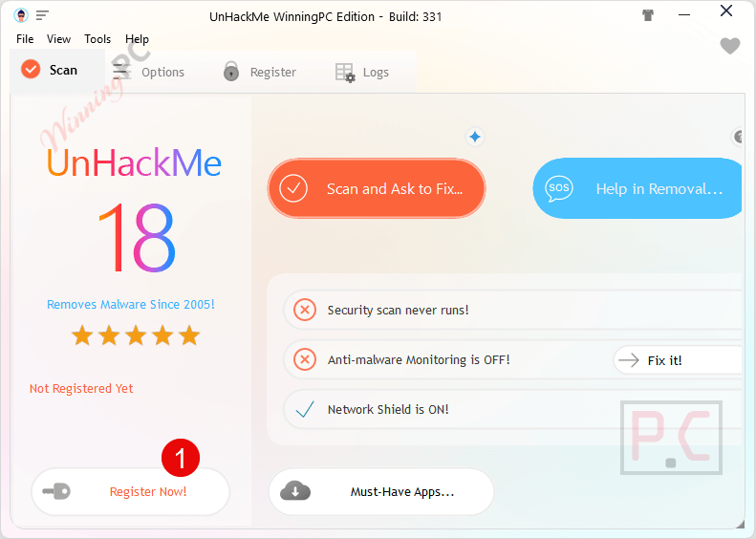Minimize the UnHackMe window

click(x=683, y=15)
